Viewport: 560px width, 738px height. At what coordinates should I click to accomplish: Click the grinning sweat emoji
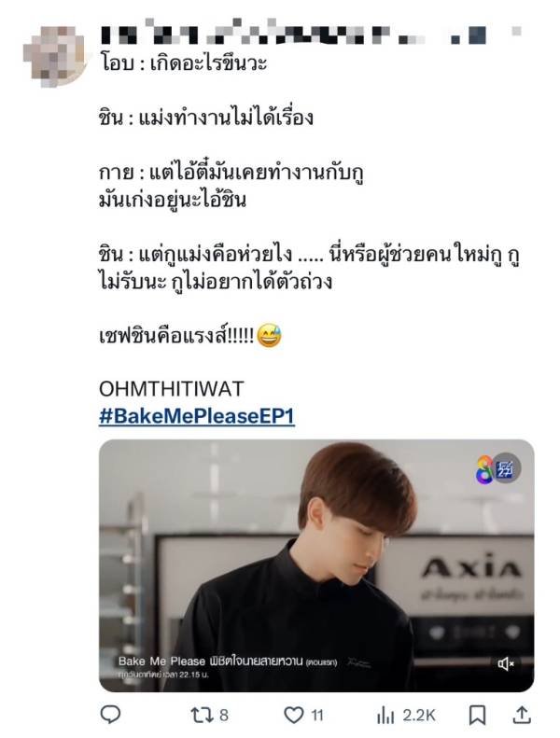click(x=270, y=336)
